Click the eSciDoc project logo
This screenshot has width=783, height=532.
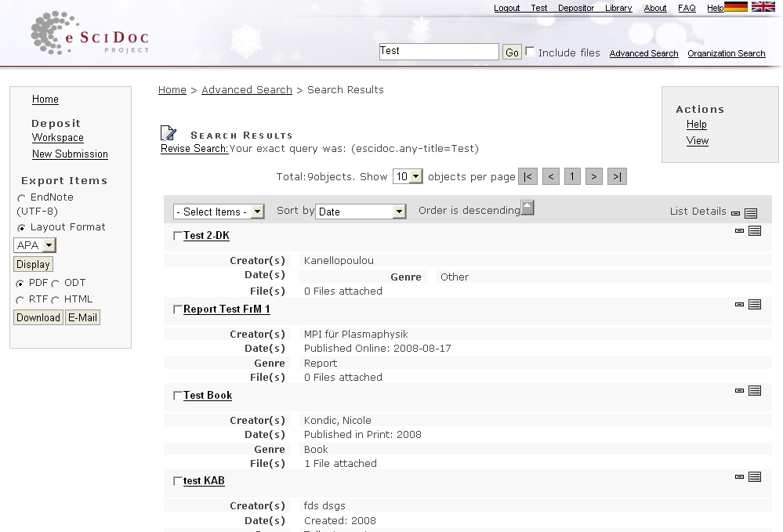click(x=89, y=34)
